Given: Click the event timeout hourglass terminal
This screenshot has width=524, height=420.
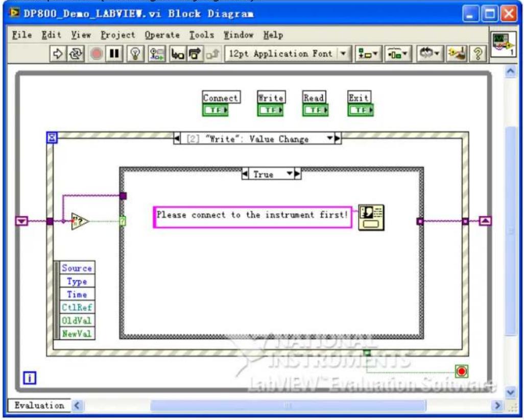Looking at the screenshot, I should [x=52, y=137].
